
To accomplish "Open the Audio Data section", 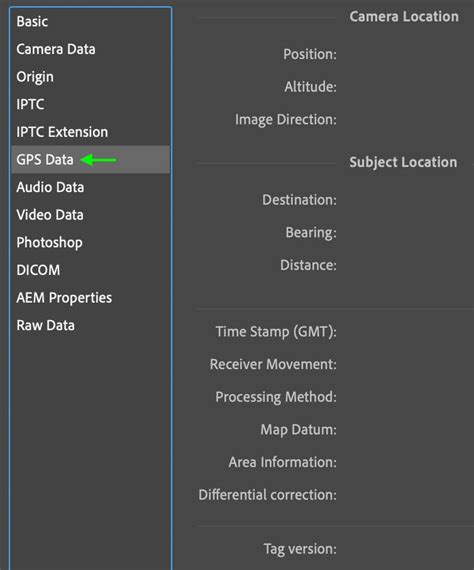I will pos(50,187).
